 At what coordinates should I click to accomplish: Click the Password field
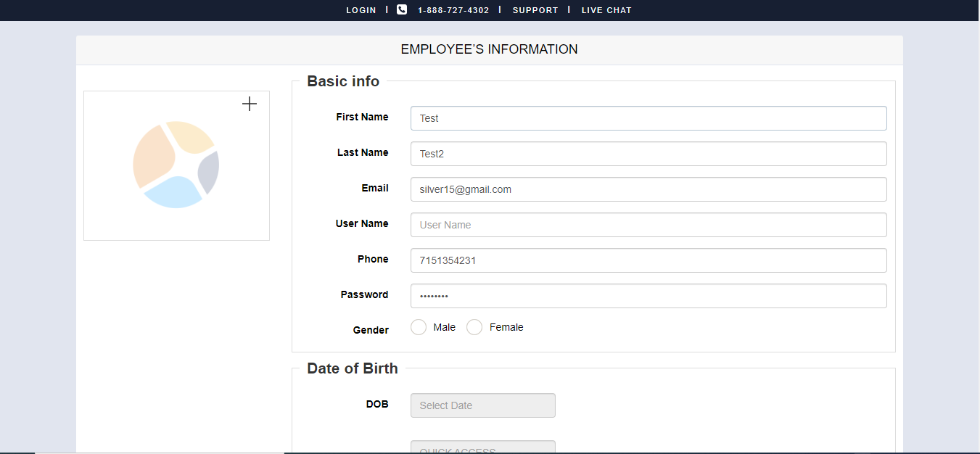point(648,296)
